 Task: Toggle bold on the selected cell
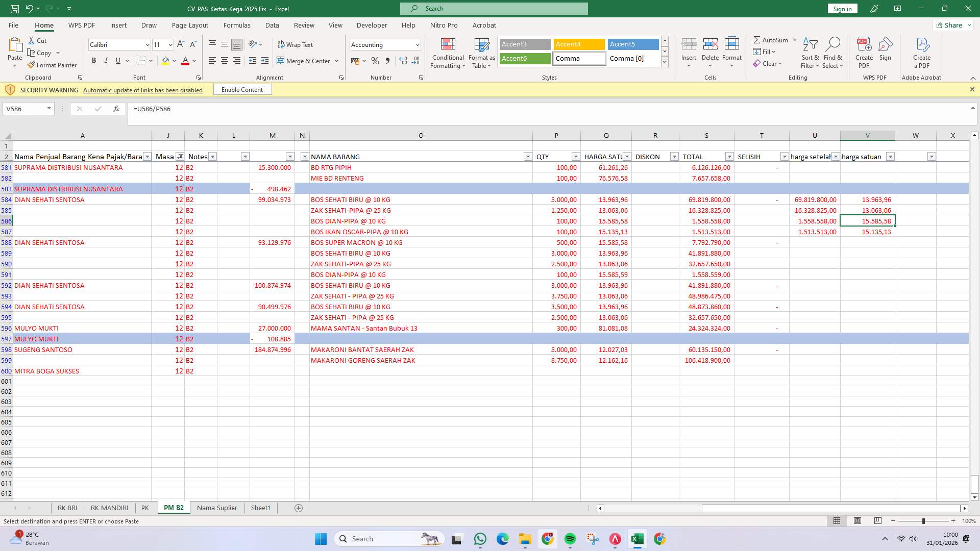(94, 61)
